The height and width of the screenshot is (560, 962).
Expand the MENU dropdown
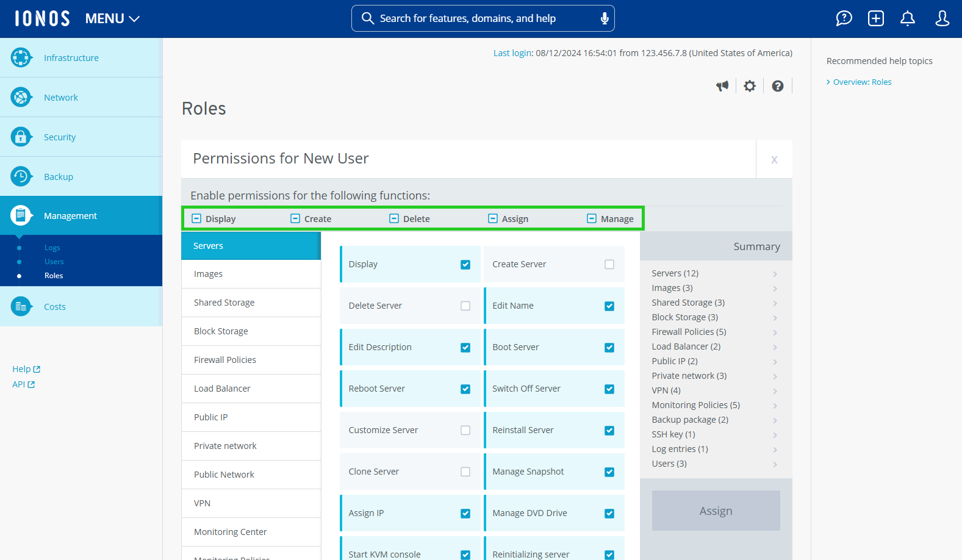[112, 19]
